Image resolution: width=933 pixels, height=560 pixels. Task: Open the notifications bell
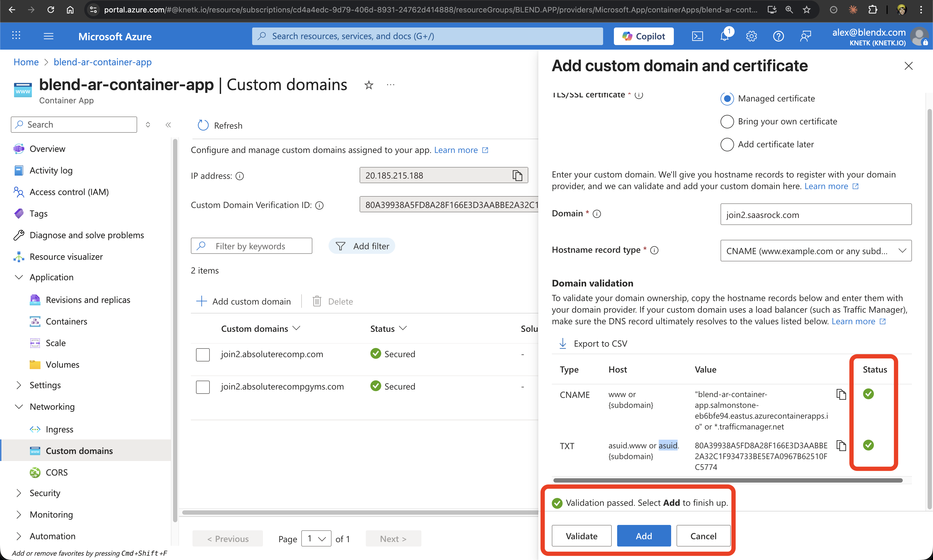tap(724, 36)
